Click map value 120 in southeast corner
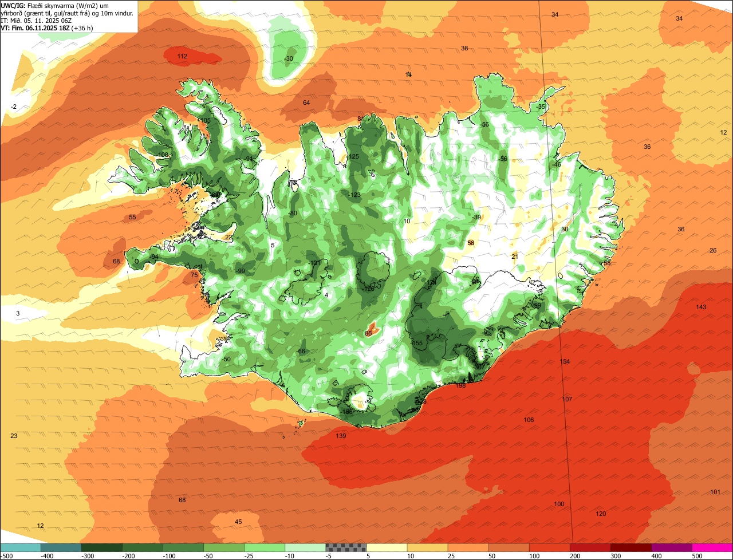This screenshot has width=733, height=560. [601, 514]
